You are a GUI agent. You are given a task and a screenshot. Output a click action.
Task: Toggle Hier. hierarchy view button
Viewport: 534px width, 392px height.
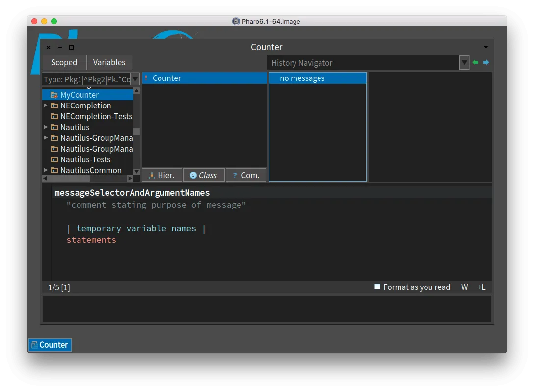tap(162, 175)
